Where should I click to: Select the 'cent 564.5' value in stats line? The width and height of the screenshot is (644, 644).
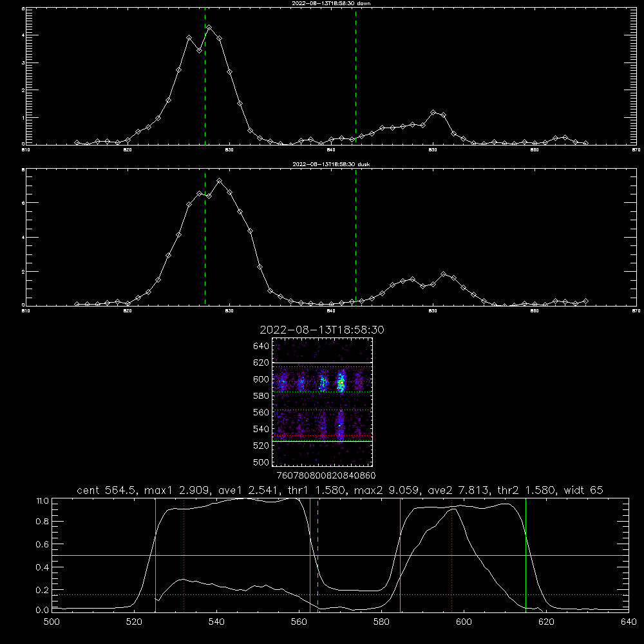[x=108, y=490]
